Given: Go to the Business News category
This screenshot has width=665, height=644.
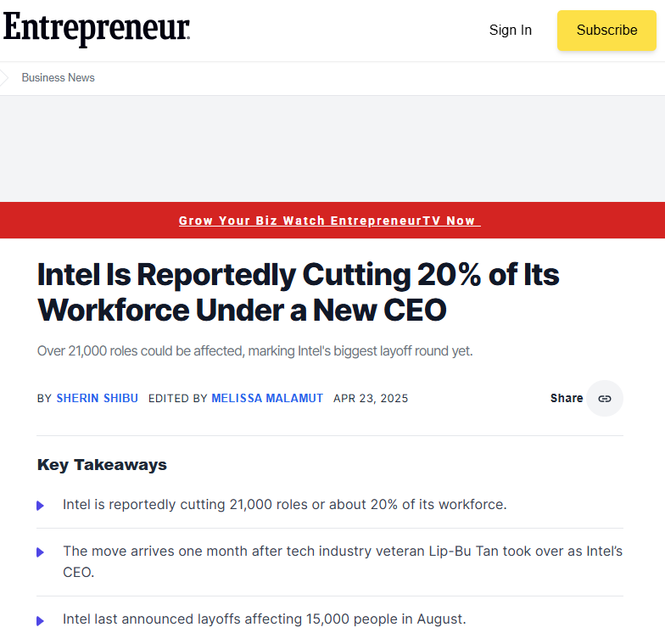Looking at the screenshot, I should 58,78.
